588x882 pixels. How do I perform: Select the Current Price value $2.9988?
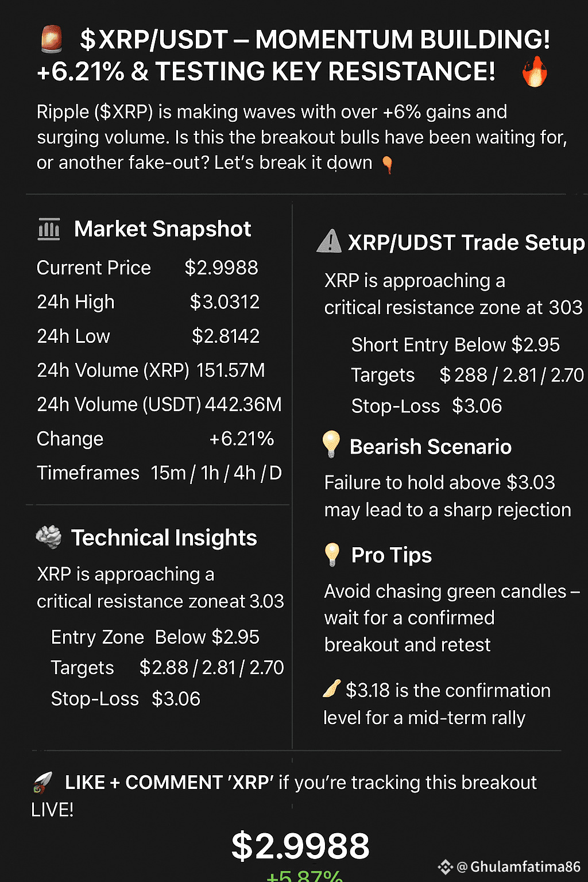[x=221, y=268]
